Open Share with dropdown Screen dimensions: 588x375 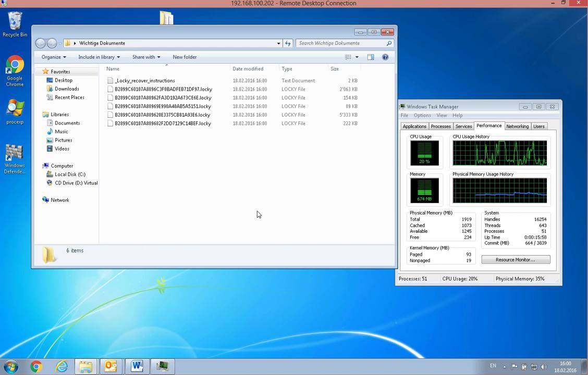coord(146,57)
